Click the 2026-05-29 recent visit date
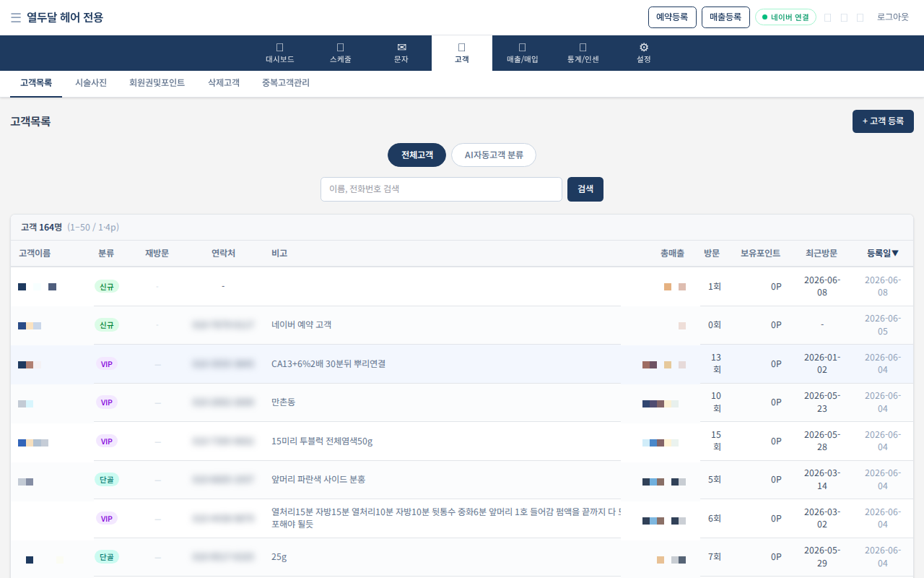Screen dimensions: 924x578 [821, 557]
